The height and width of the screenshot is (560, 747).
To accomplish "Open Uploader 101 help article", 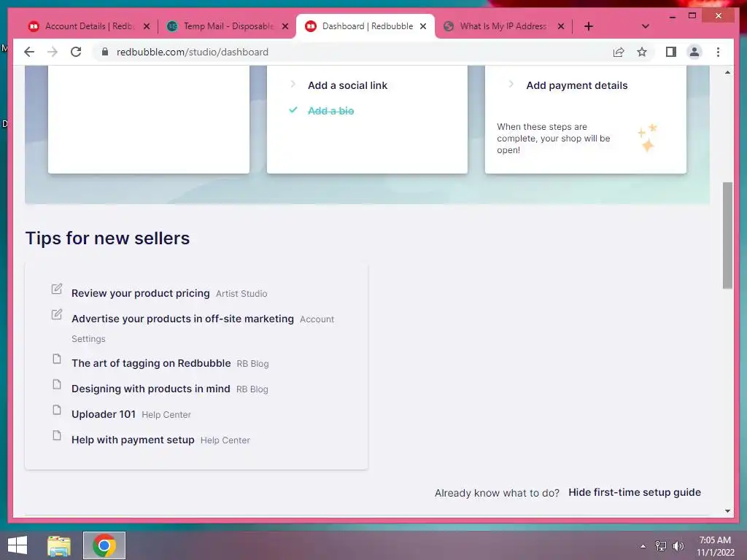I will click(x=104, y=414).
